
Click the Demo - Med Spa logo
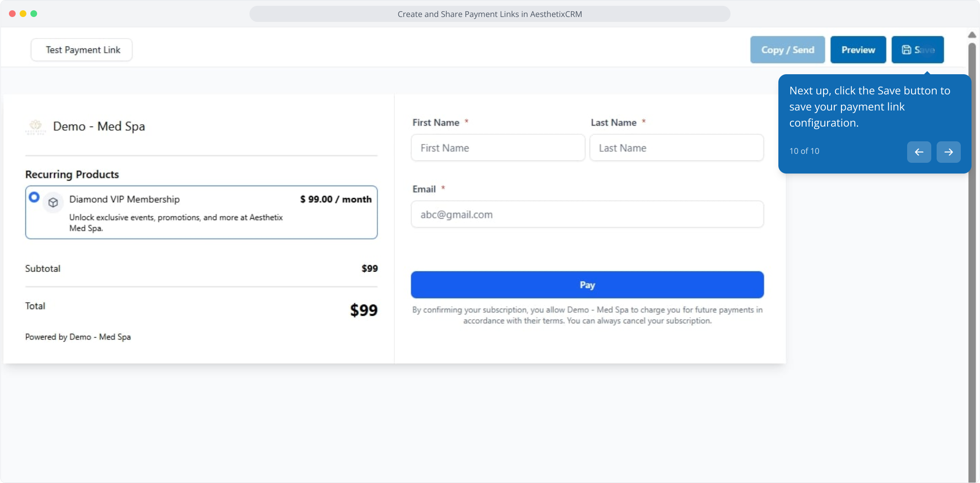pos(35,127)
